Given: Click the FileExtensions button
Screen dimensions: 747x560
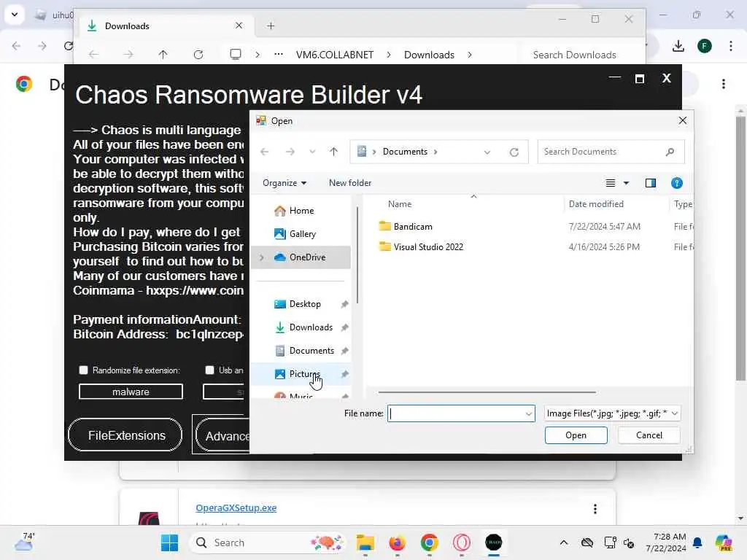Looking at the screenshot, I should (125, 436).
